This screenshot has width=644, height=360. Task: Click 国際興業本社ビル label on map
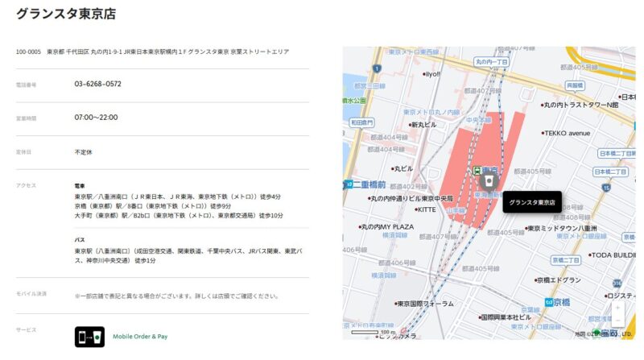pos(505,317)
